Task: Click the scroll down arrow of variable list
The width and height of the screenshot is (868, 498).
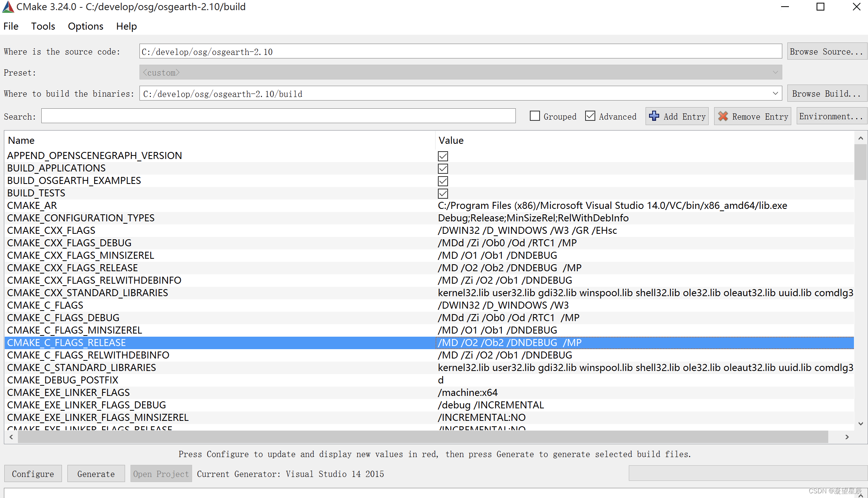Action: 861,424
